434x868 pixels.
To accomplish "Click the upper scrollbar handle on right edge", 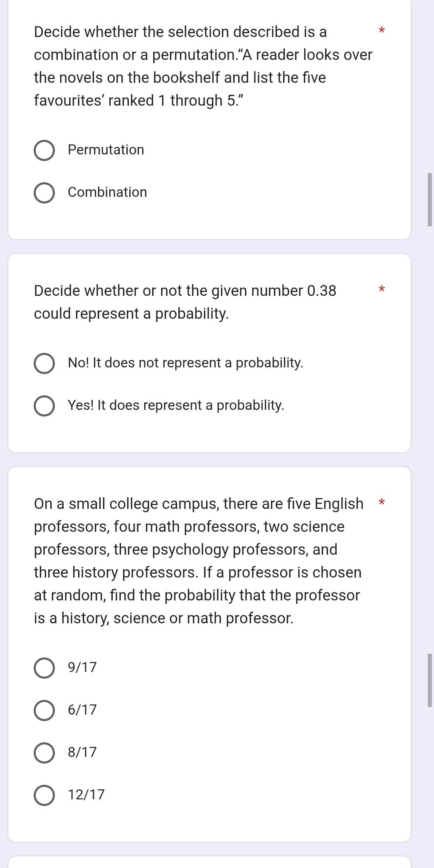I will 430,200.
